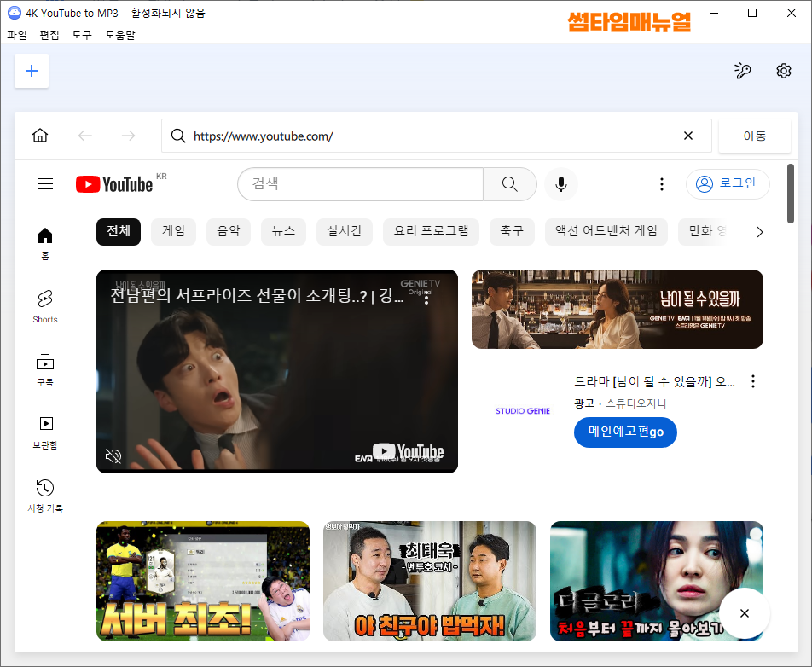Open the 파일 menu
The height and width of the screenshot is (667, 812).
click(16, 35)
